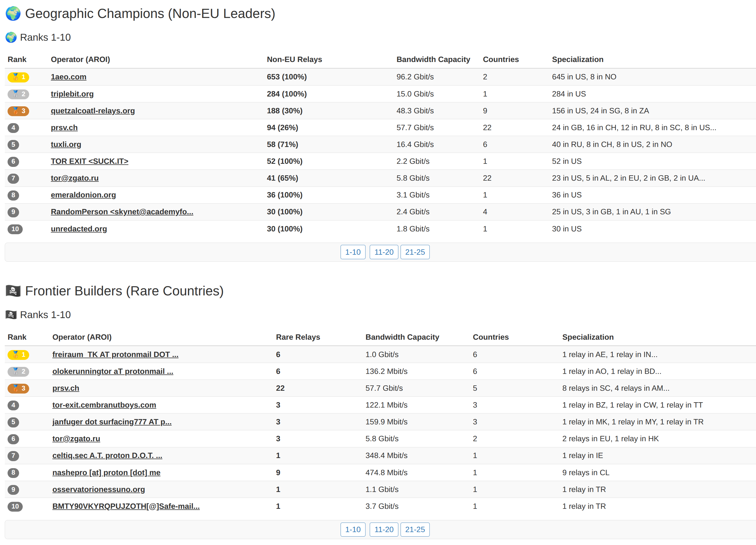Open tor@zgato.ru link in Geographic Champions table
This screenshot has height=545, width=756.
coord(75,178)
